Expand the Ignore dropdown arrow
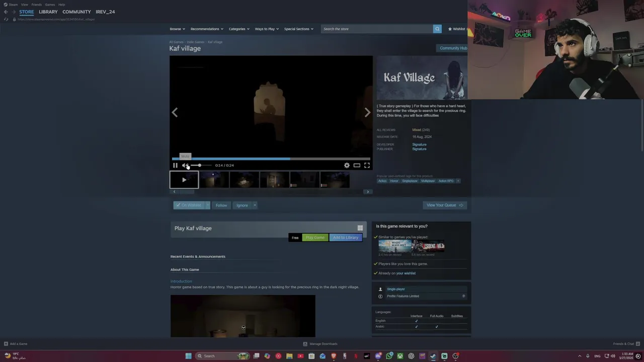Viewport: 644px width, 362px height. point(255,205)
